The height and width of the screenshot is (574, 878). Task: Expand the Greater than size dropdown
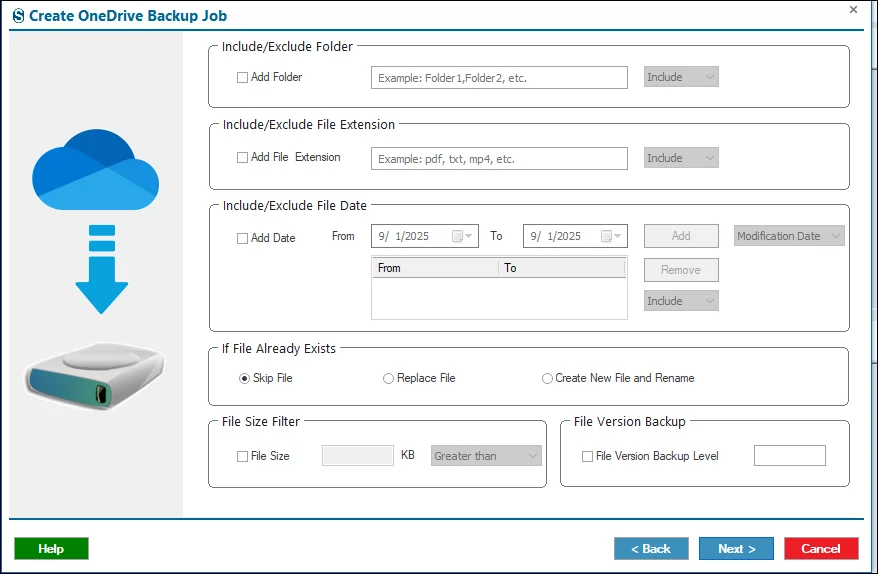[x=486, y=456]
